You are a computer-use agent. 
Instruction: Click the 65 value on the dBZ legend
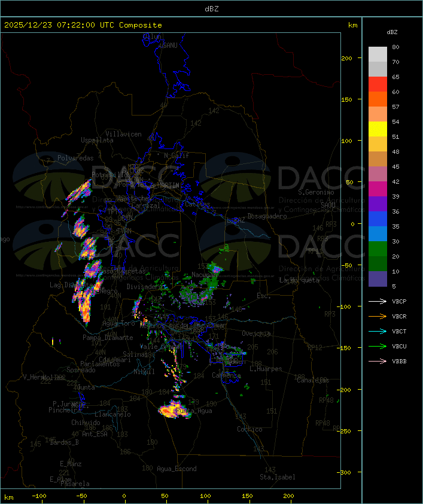395,77
